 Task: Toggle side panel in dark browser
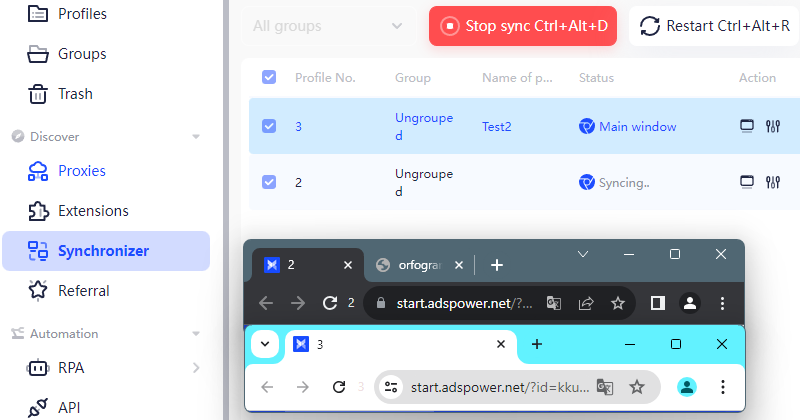tap(658, 304)
